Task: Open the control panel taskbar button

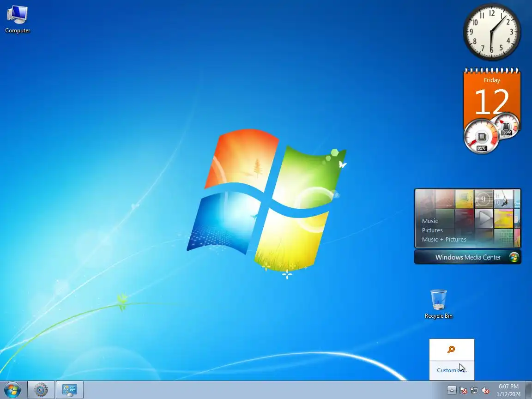Action: 70,390
